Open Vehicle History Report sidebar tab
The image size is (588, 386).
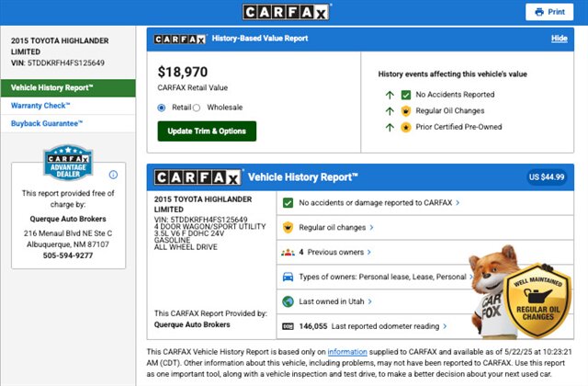pos(68,88)
